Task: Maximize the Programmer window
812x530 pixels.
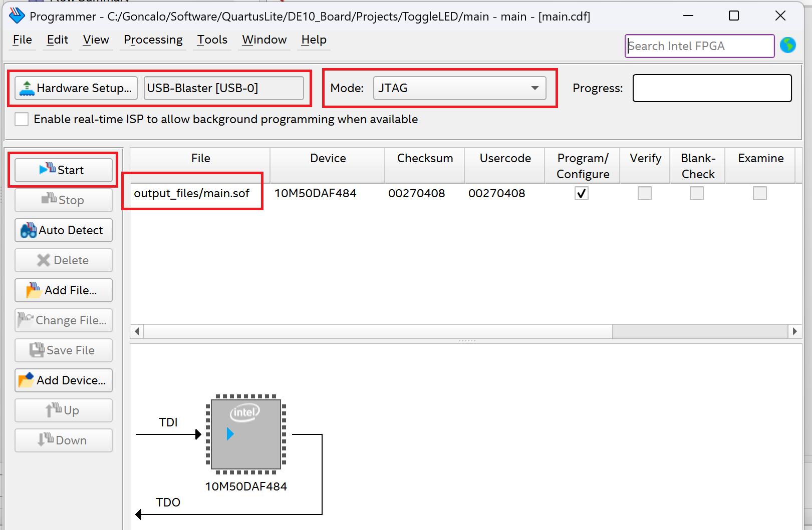Action: (x=734, y=16)
